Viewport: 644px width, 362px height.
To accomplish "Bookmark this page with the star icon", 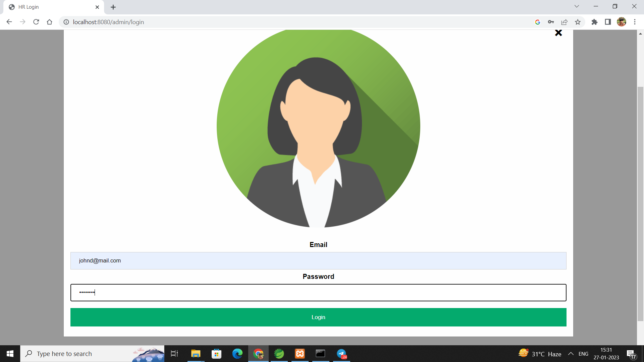I will [578, 22].
